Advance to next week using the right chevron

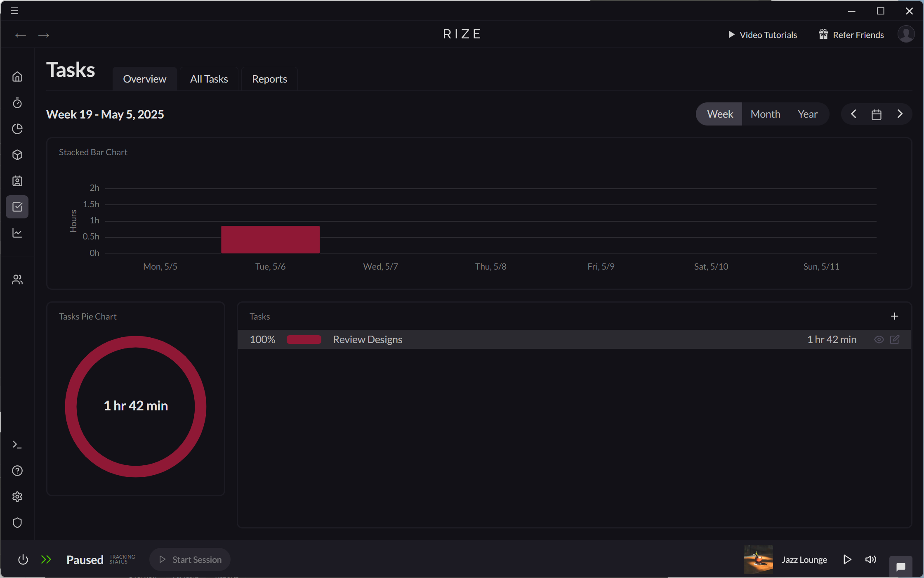pyautogui.click(x=900, y=114)
